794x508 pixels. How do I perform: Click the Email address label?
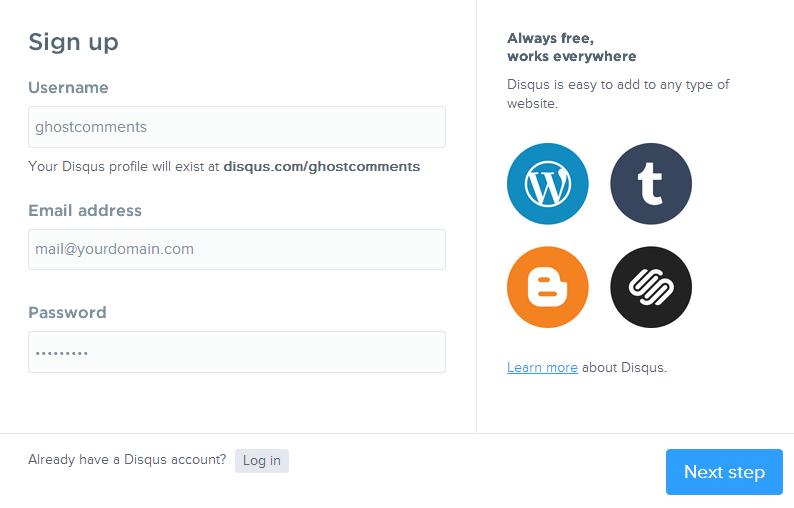pos(85,210)
